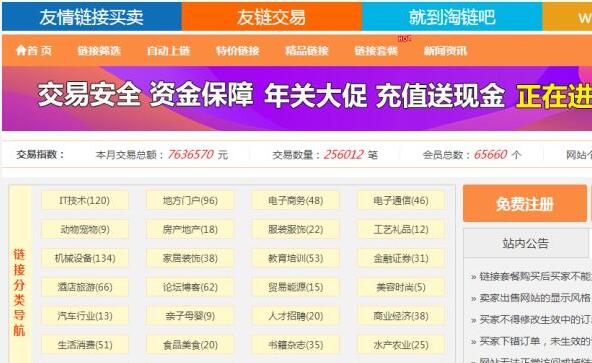Open announcement 买家下错订单，未生效的

click(535, 341)
